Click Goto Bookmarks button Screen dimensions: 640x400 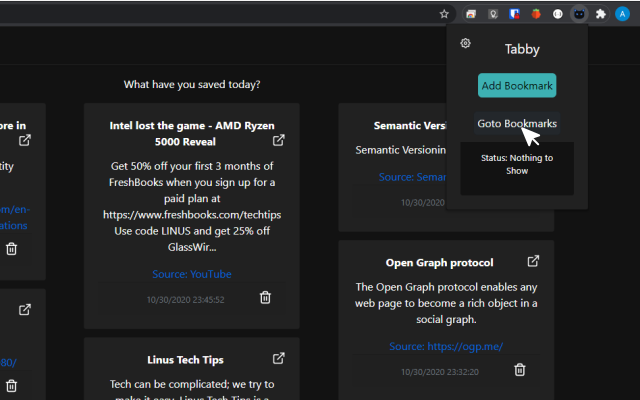[517, 123]
